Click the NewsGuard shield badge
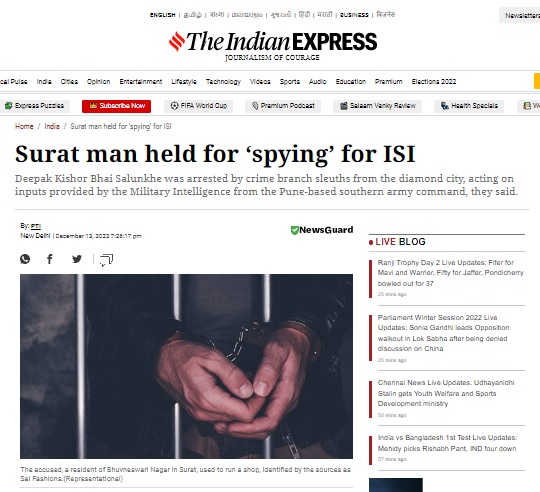 (322, 230)
